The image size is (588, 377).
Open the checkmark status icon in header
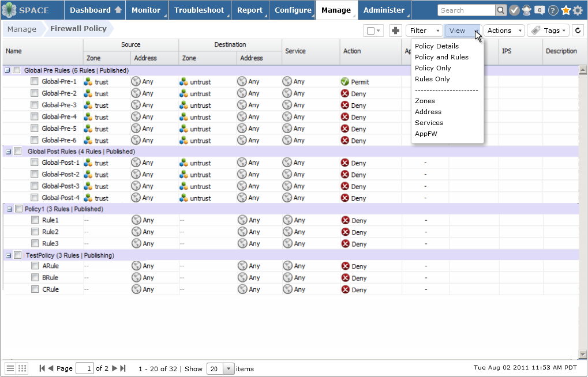[x=515, y=10]
